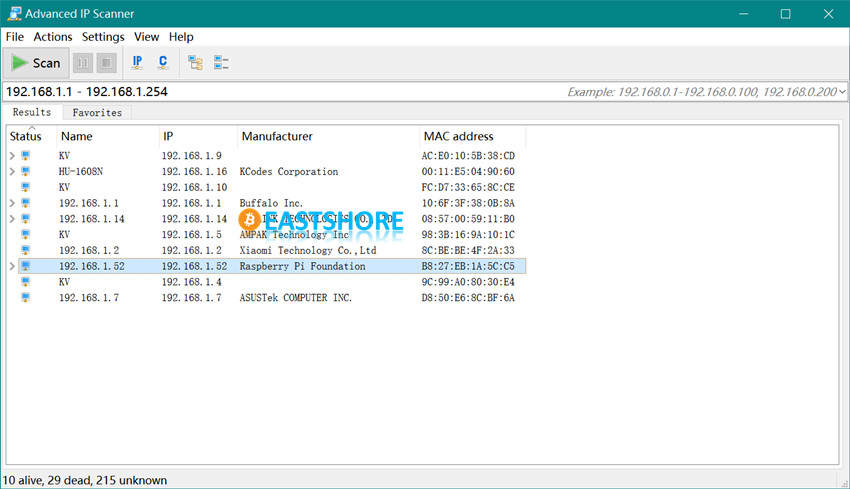This screenshot has height=489, width=850.
Task: Sort by the IP column header
Action: pyautogui.click(x=198, y=136)
